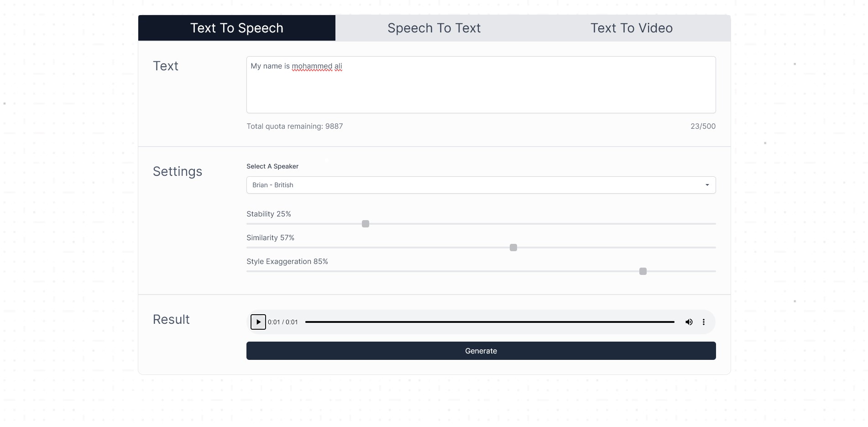Image resolution: width=868 pixels, height=427 pixels.
Task: Click inside the text input area
Action: coord(481,84)
